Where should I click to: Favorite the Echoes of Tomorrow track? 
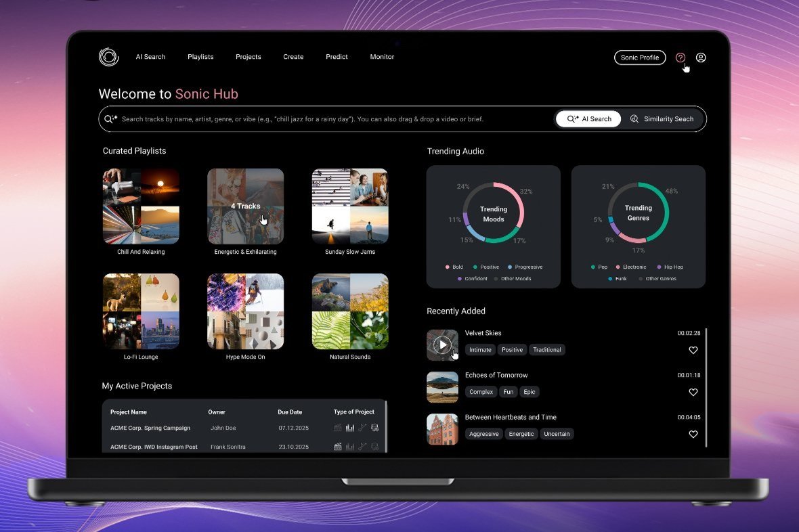point(693,392)
